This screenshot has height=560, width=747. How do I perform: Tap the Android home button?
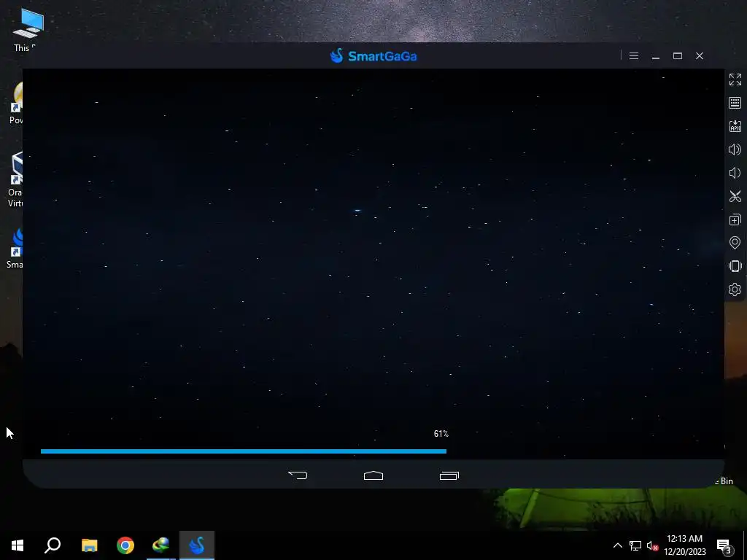(x=373, y=475)
